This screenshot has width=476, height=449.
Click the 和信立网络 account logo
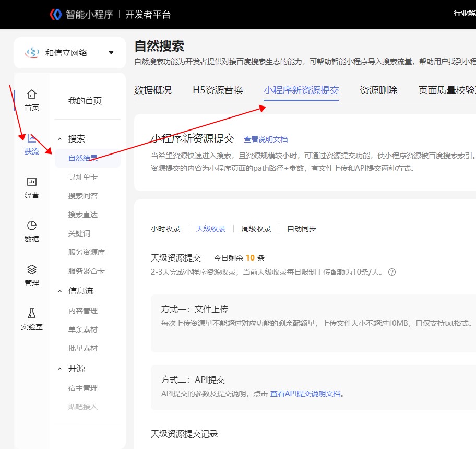click(x=32, y=53)
